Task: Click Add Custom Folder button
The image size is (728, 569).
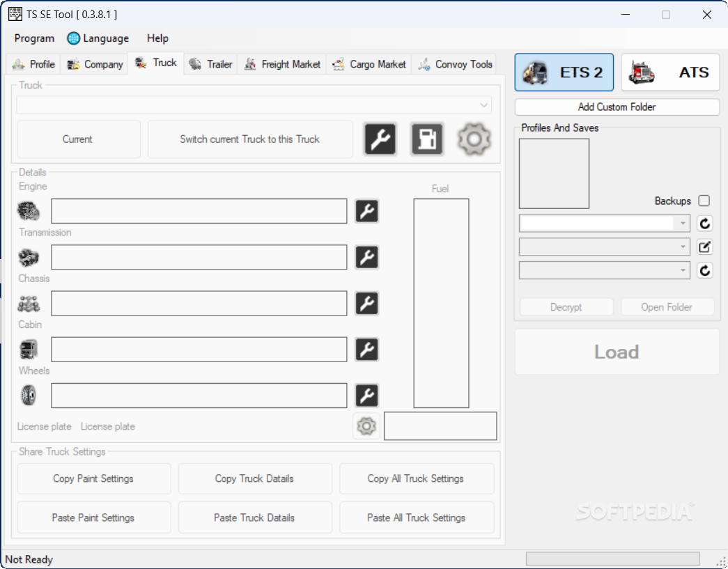Action: 617,107
